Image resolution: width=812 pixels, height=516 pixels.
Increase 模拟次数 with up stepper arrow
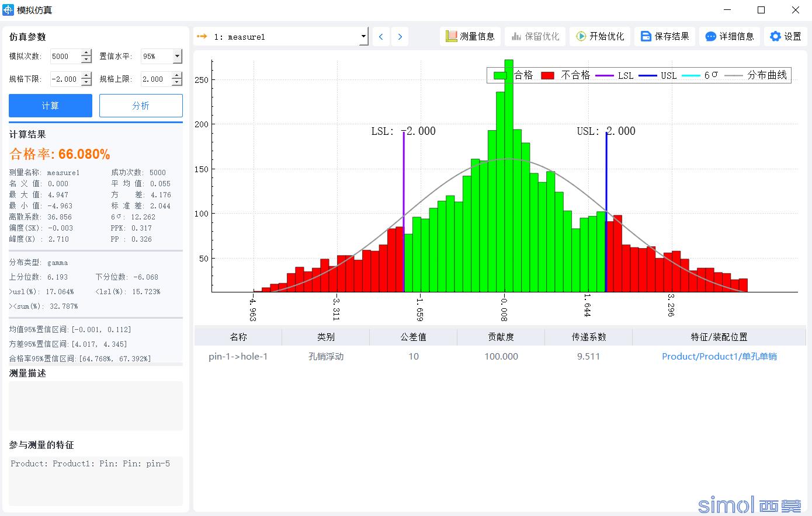(x=86, y=53)
